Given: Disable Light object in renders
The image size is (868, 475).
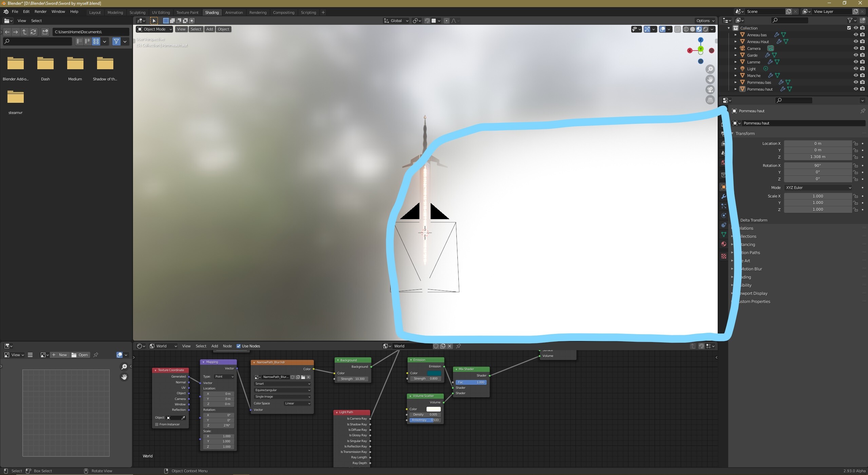Looking at the screenshot, I should 863,69.
